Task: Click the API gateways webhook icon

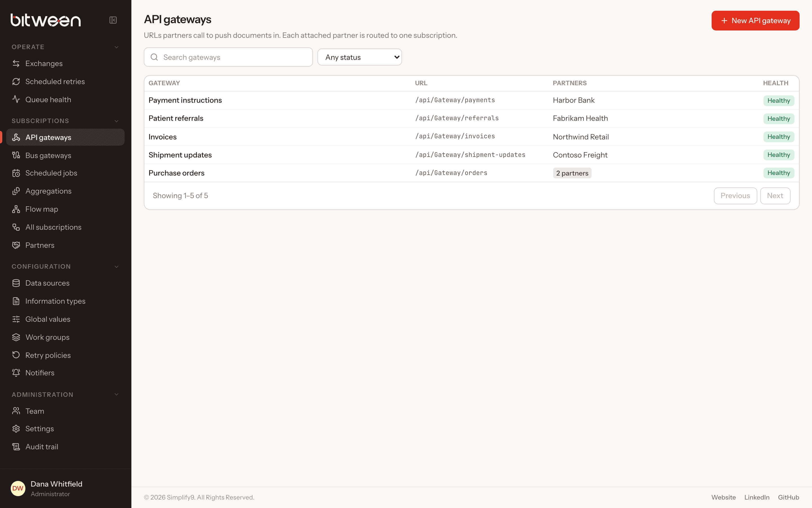Action: [x=16, y=137]
